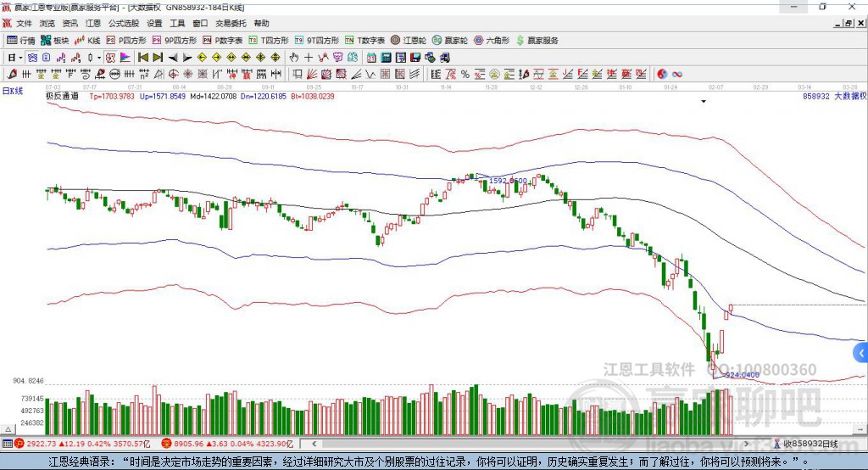The image size is (868, 470).
Task: Select the hand pan tool
Action: 294,58
